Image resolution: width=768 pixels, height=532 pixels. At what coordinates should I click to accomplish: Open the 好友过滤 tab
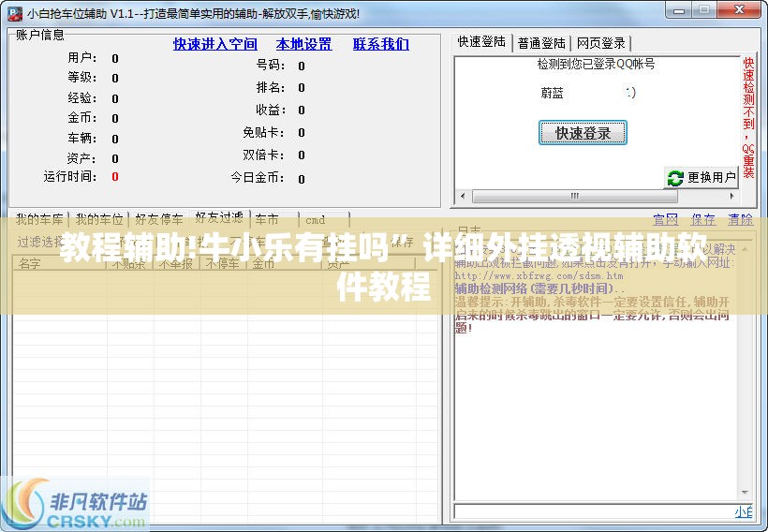[219, 217]
